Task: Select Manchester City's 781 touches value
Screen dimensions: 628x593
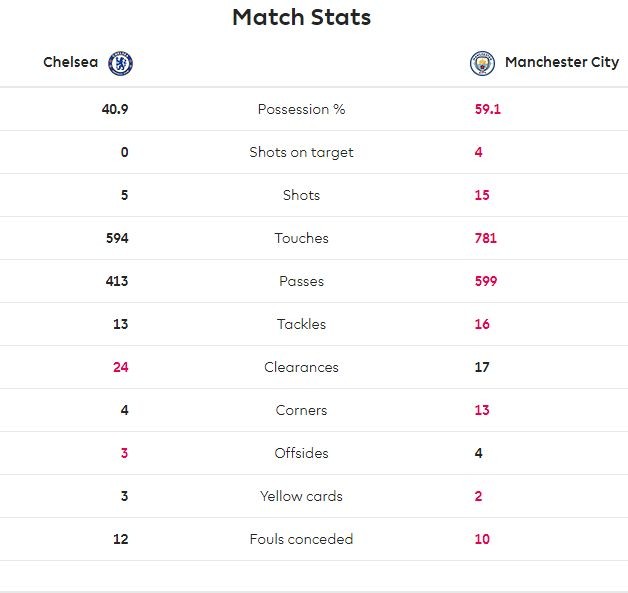Action: click(485, 238)
